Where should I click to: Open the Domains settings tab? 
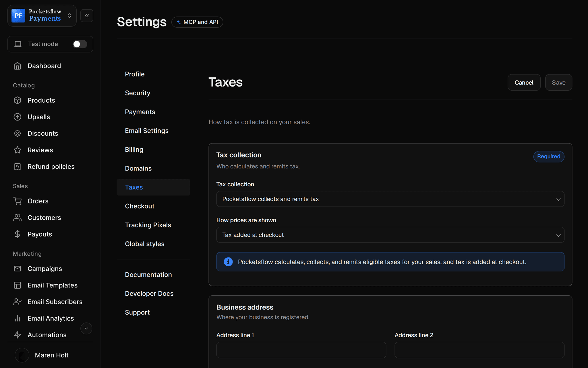point(153,168)
